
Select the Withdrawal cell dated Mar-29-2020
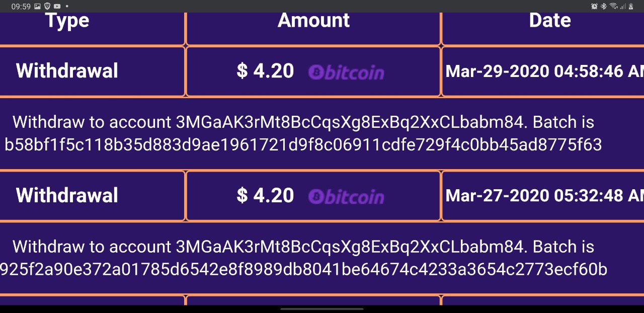(x=67, y=71)
